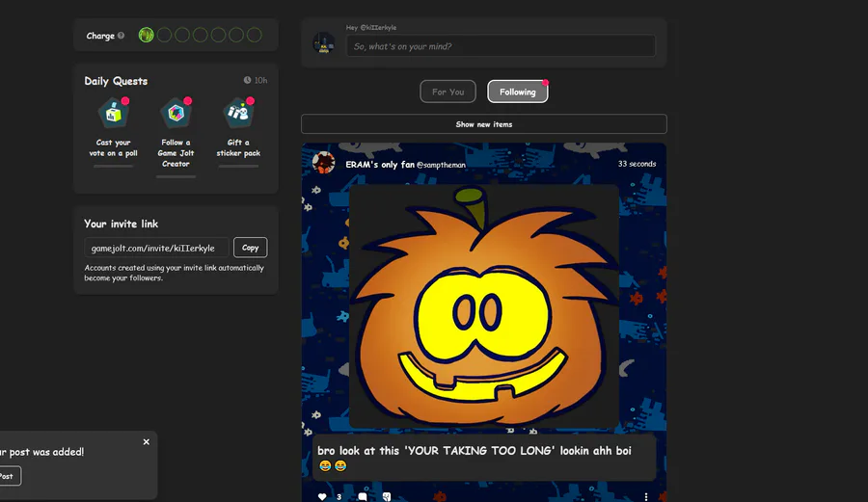
Task: Open the pumpkin puffle image
Action: (x=484, y=305)
